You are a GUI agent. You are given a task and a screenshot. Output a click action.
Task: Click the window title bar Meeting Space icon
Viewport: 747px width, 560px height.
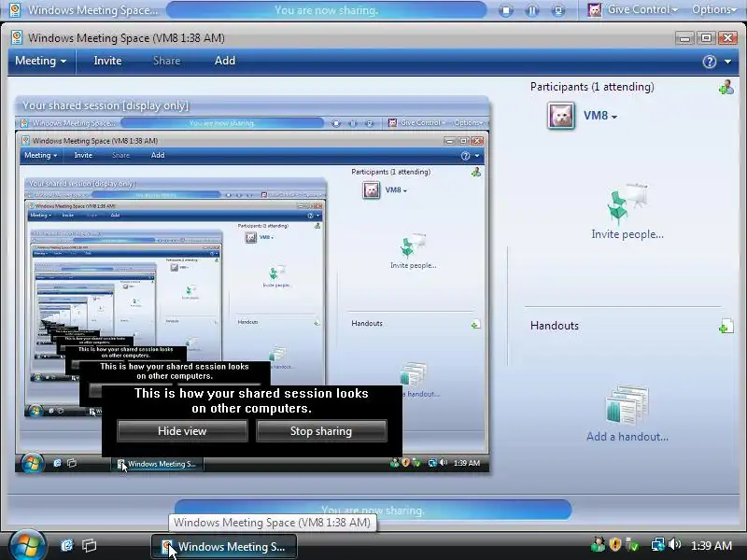point(17,37)
